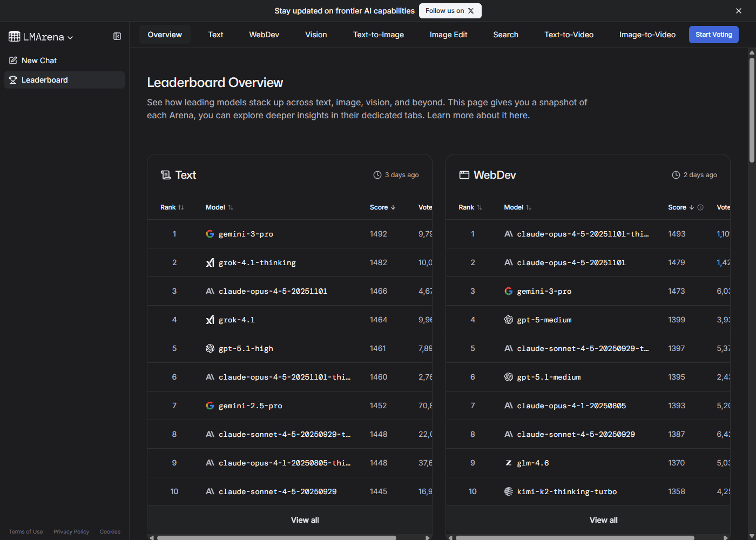Image resolution: width=756 pixels, height=540 pixels.
Task: Click the Follow us on X button
Action: (x=450, y=11)
